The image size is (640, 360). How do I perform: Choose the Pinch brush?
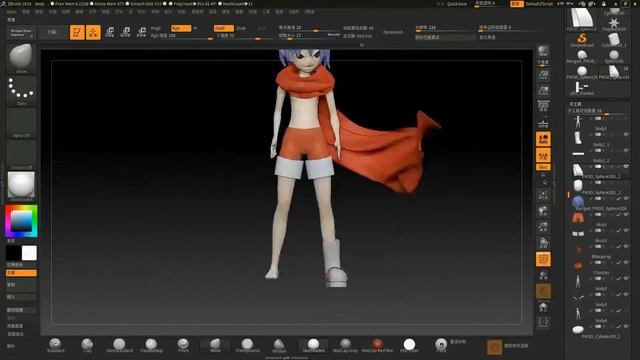(183, 345)
